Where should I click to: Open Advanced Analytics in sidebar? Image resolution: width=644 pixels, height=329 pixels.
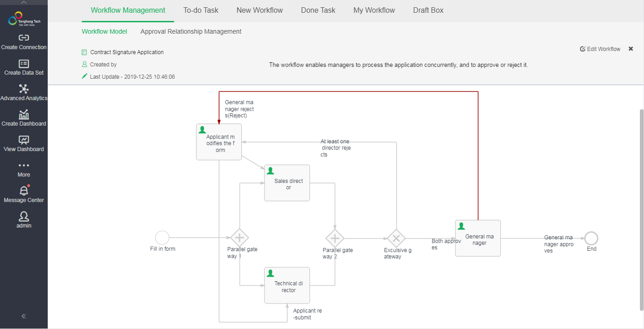[24, 93]
